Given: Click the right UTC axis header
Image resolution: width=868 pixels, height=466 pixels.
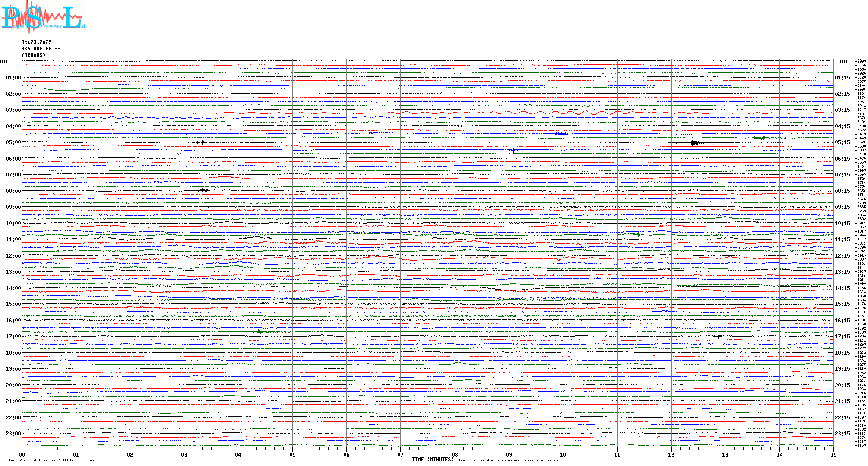Looking at the screenshot, I should pyautogui.click(x=844, y=62).
